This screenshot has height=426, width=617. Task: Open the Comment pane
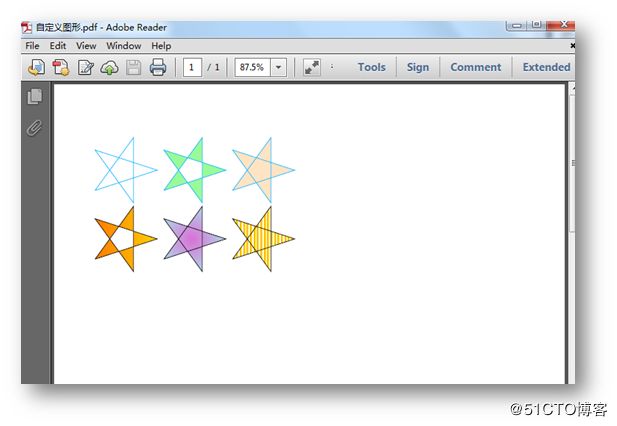475,68
